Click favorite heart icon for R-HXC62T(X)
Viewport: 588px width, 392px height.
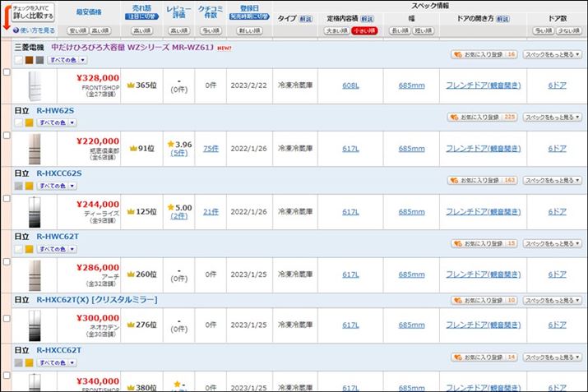coord(456,300)
